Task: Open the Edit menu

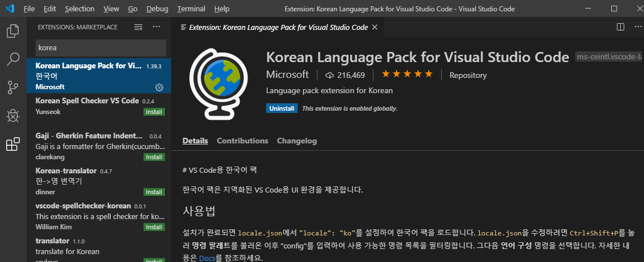Action: [50, 8]
